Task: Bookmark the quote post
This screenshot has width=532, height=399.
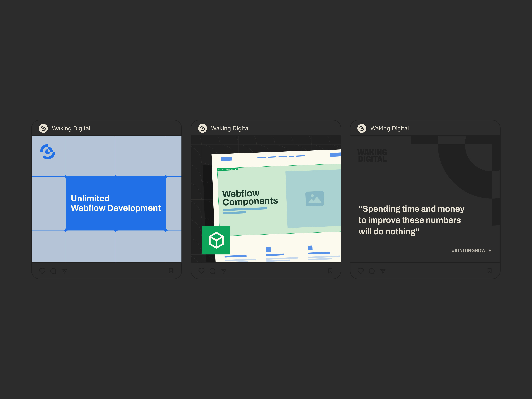Action: pyautogui.click(x=489, y=271)
